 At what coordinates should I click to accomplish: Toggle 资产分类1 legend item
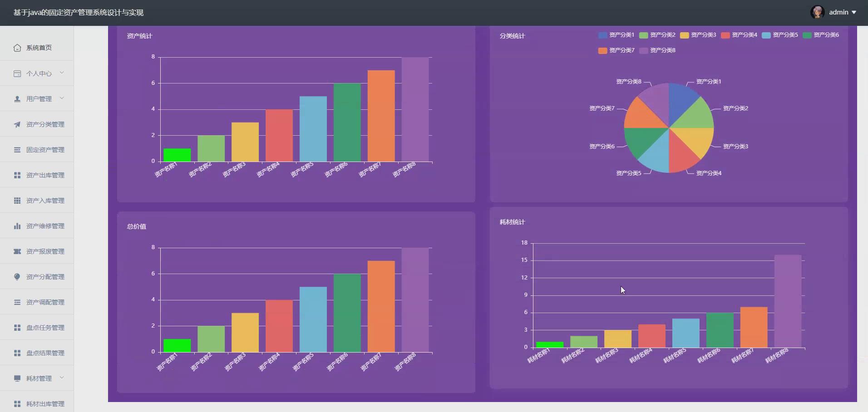616,35
